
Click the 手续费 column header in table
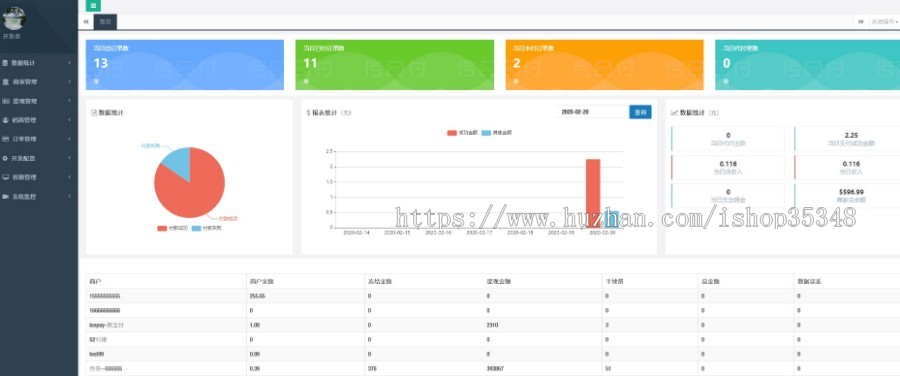(x=614, y=282)
